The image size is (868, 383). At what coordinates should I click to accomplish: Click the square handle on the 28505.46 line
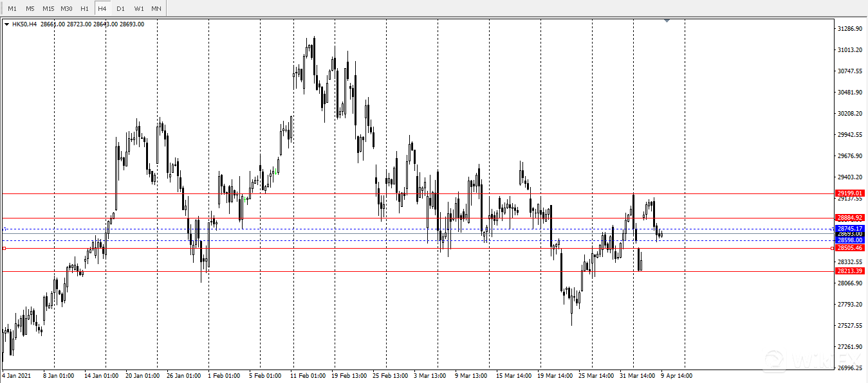(5, 248)
